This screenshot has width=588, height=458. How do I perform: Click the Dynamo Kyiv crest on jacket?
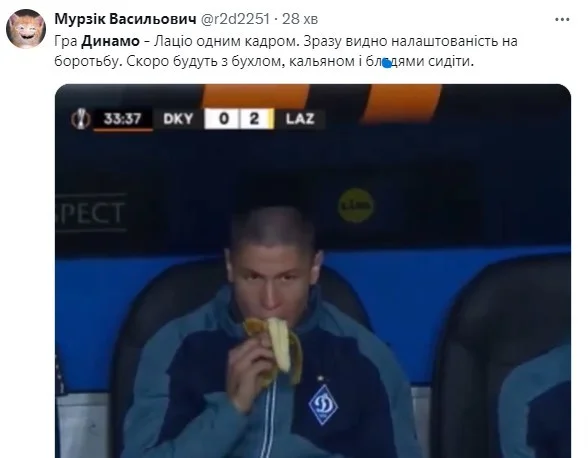(323, 405)
